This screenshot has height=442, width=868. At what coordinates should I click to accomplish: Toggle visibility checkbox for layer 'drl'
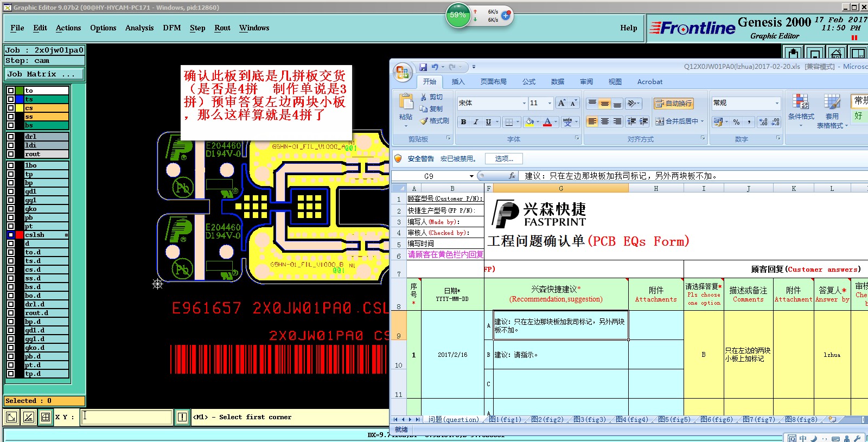[10, 137]
